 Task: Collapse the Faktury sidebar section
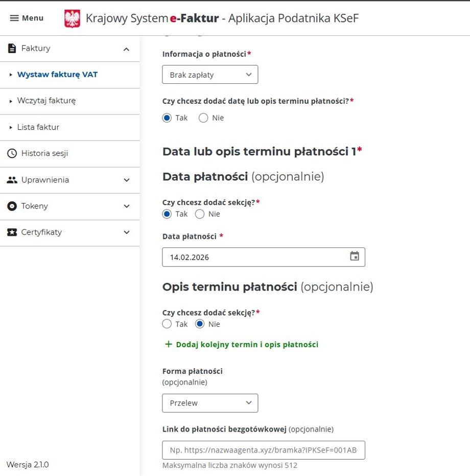pyautogui.click(x=126, y=48)
